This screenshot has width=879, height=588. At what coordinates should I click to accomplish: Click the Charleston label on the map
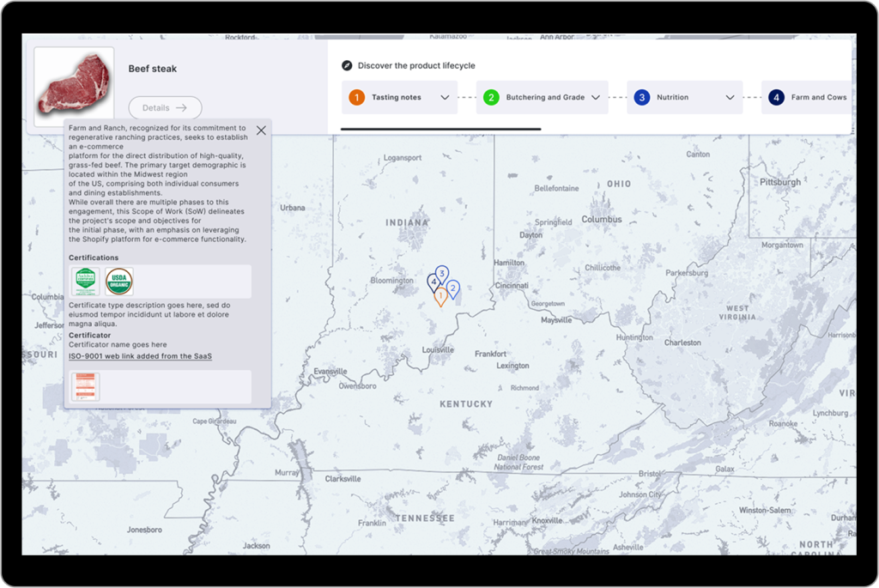[x=682, y=342]
